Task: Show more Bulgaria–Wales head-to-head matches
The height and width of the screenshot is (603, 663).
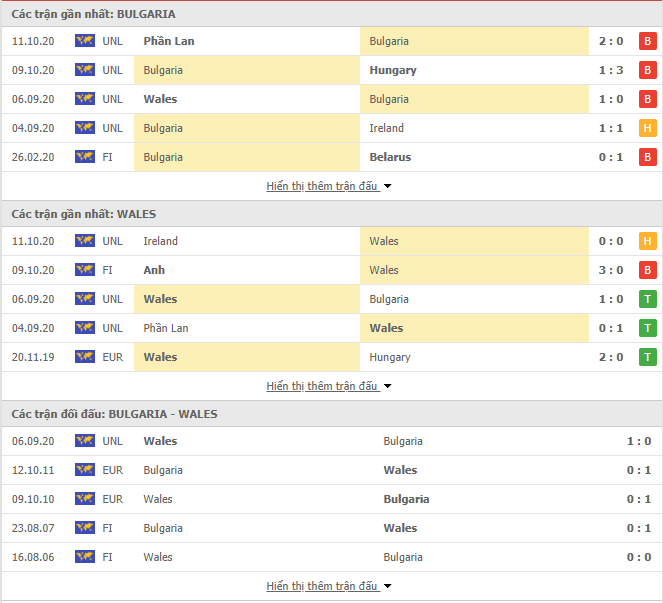Action: pyautogui.click(x=329, y=586)
